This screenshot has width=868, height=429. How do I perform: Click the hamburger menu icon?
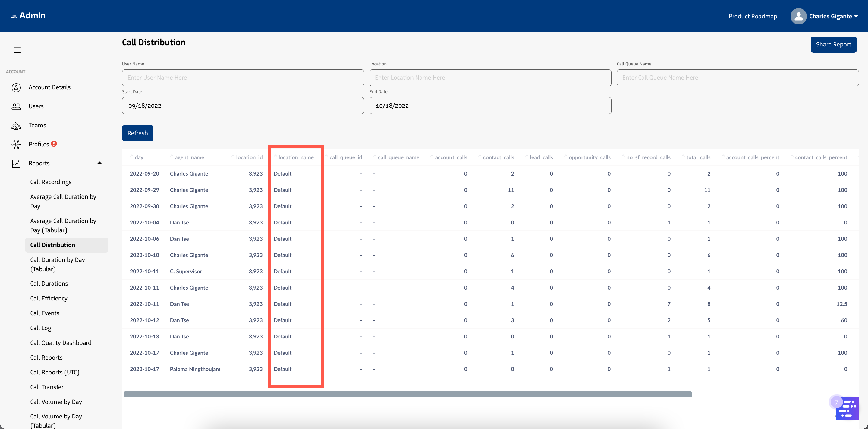[17, 50]
